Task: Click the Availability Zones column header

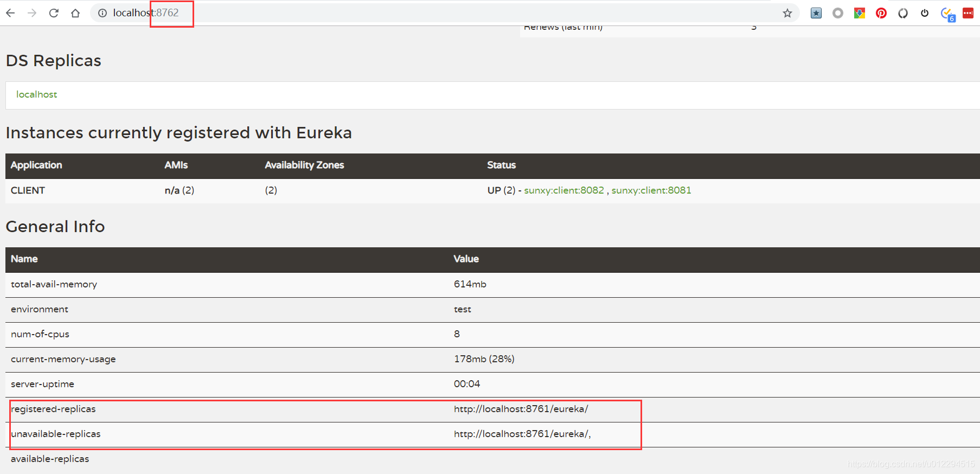Action: [304, 165]
